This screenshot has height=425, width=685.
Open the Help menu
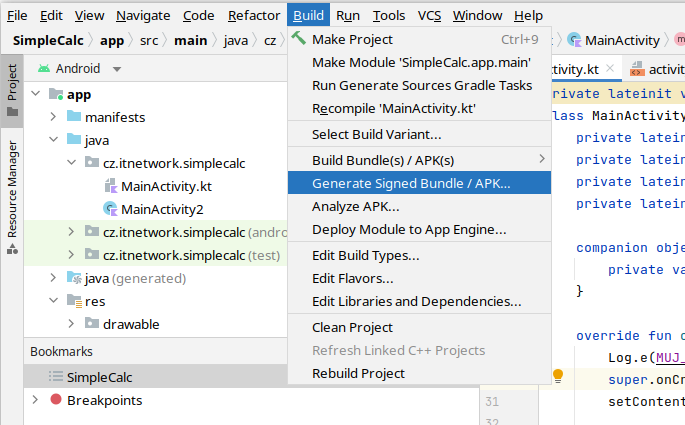(x=528, y=15)
